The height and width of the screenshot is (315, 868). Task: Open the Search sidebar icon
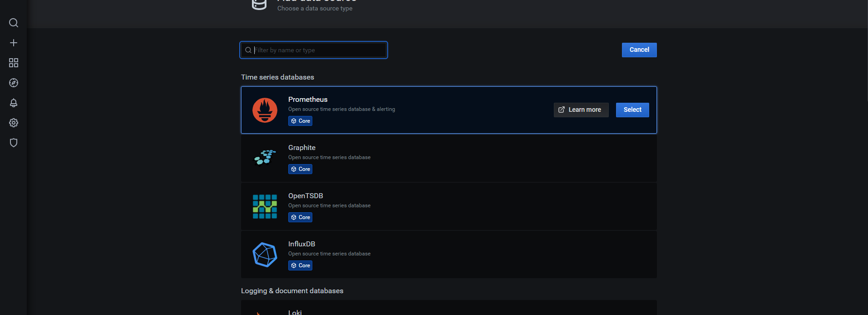pyautogui.click(x=14, y=23)
